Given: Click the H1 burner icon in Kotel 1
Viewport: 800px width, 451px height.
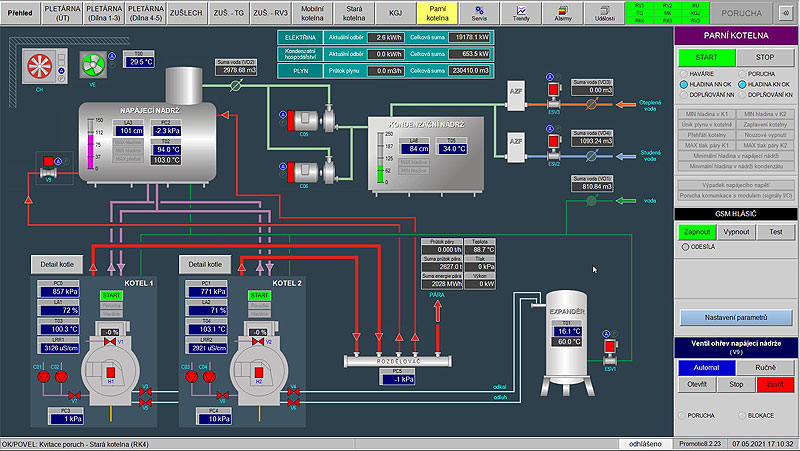Looking at the screenshot, I should point(111,372).
